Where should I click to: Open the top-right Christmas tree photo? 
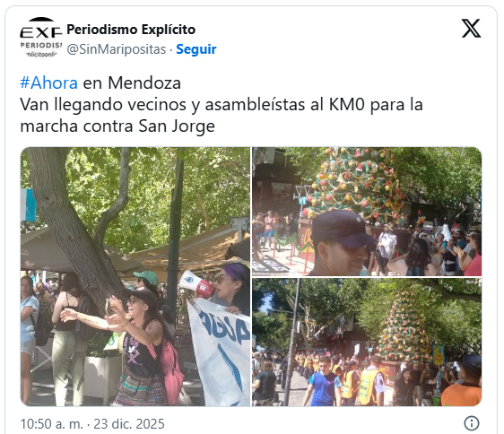tap(367, 212)
